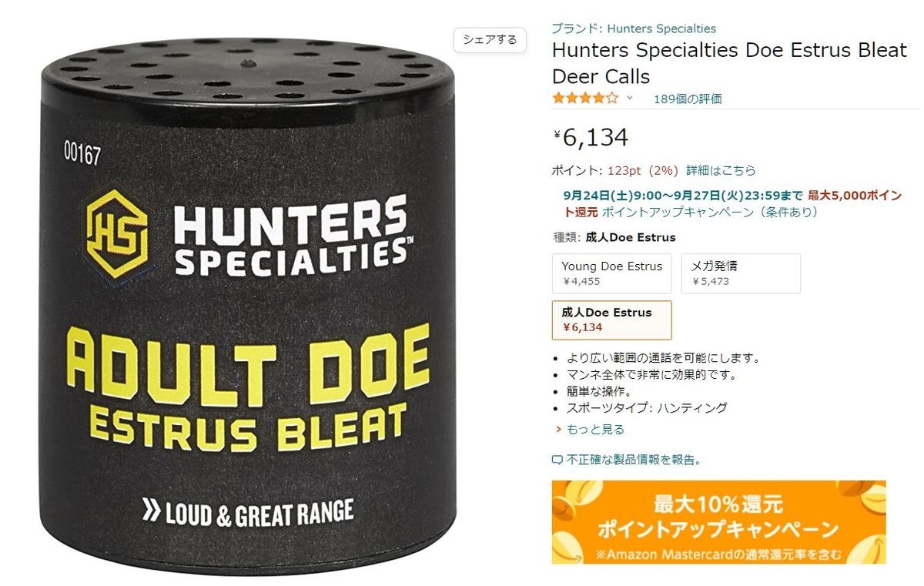Screen dimensions: 924x586
Task: Select Young Doe Estrus variant
Action: tap(612, 273)
